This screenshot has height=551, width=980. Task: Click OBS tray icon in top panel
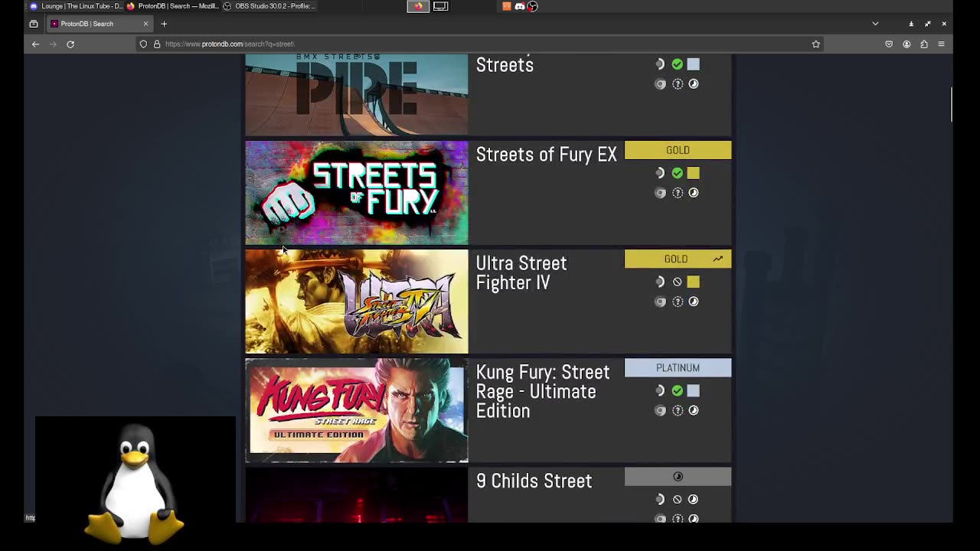(532, 6)
